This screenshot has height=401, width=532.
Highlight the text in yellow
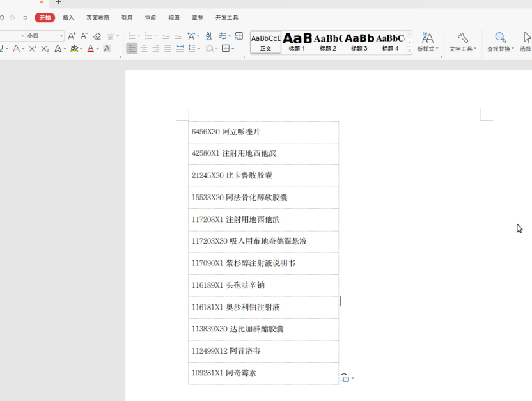point(74,49)
